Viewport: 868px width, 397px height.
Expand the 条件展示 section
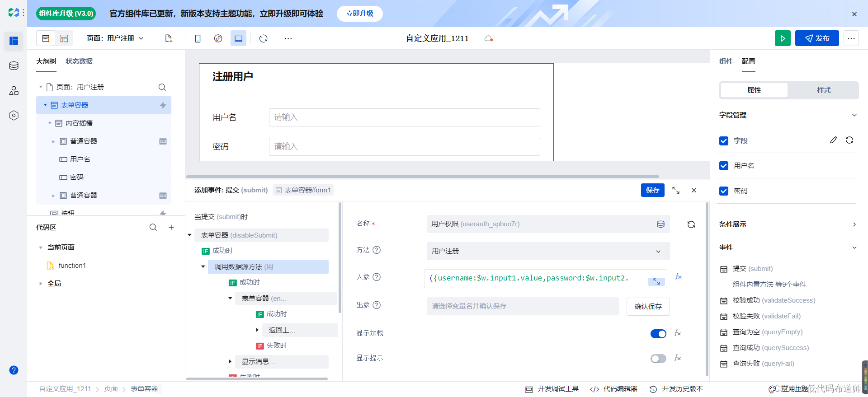[854, 224]
